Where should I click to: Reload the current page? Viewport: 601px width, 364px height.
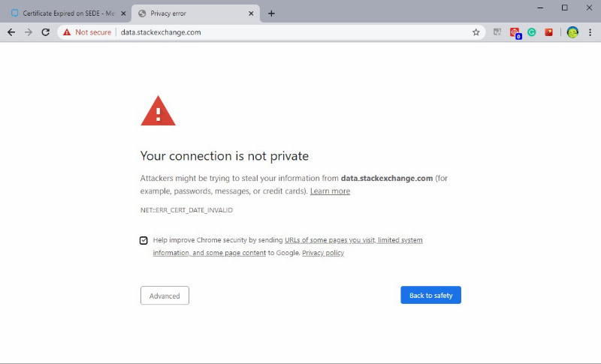tap(45, 32)
